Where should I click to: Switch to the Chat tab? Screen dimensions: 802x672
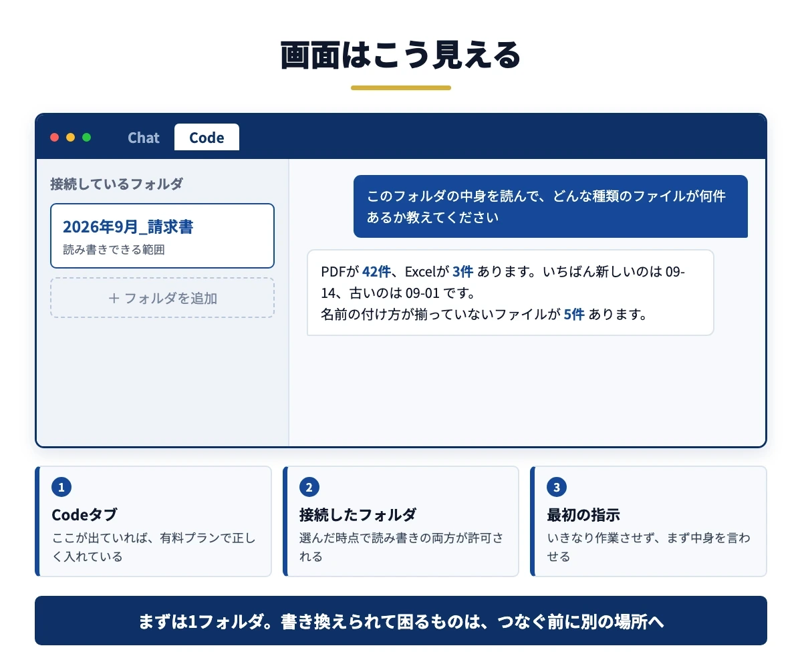pyautogui.click(x=144, y=138)
